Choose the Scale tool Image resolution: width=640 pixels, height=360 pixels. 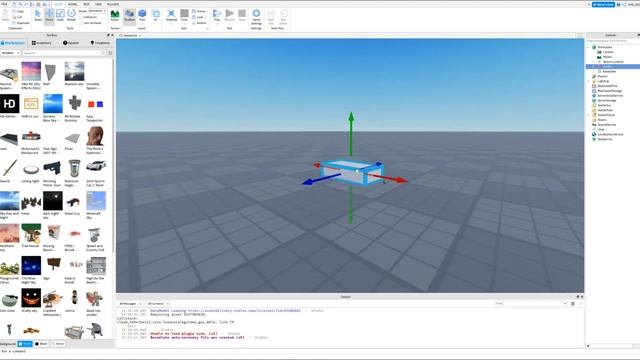tap(60, 15)
